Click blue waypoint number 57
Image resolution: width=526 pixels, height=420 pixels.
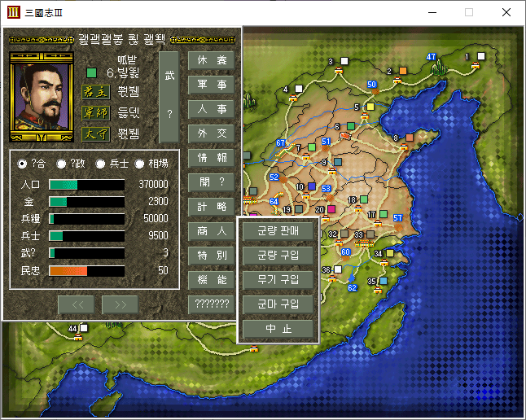pyautogui.click(x=397, y=217)
